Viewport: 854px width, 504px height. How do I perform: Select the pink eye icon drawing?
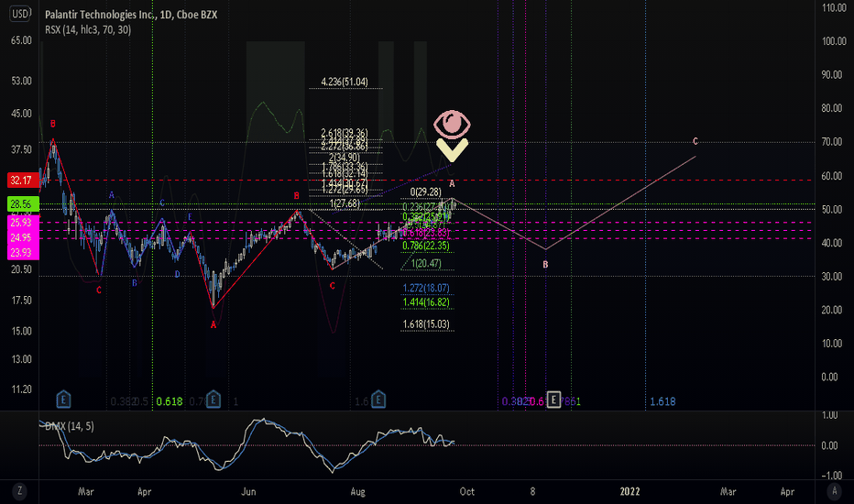[452, 124]
